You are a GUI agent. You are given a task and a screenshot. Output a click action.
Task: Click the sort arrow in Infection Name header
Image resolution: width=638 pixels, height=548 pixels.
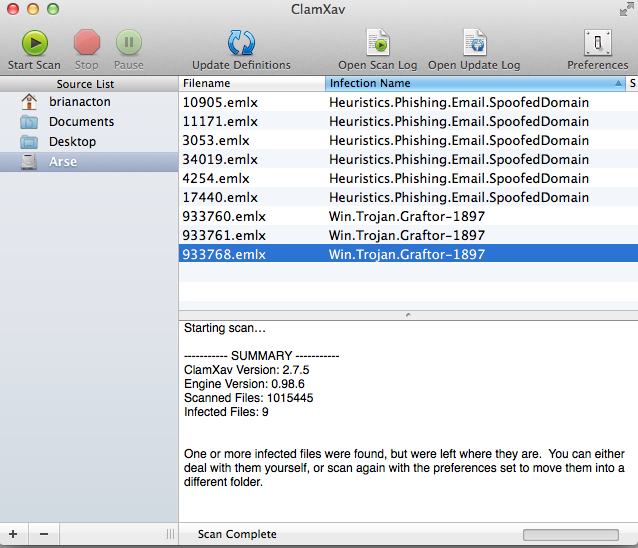point(618,83)
